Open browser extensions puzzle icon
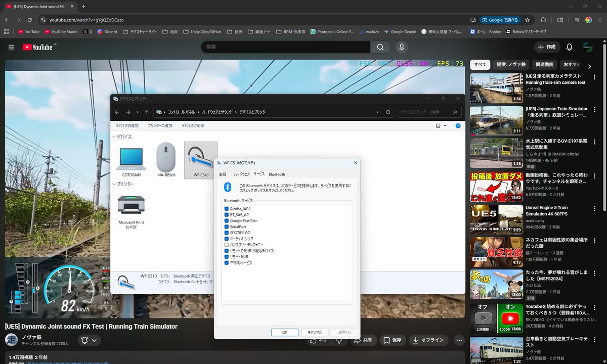The width and height of the screenshot is (607, 364). [x=543, y=20]
